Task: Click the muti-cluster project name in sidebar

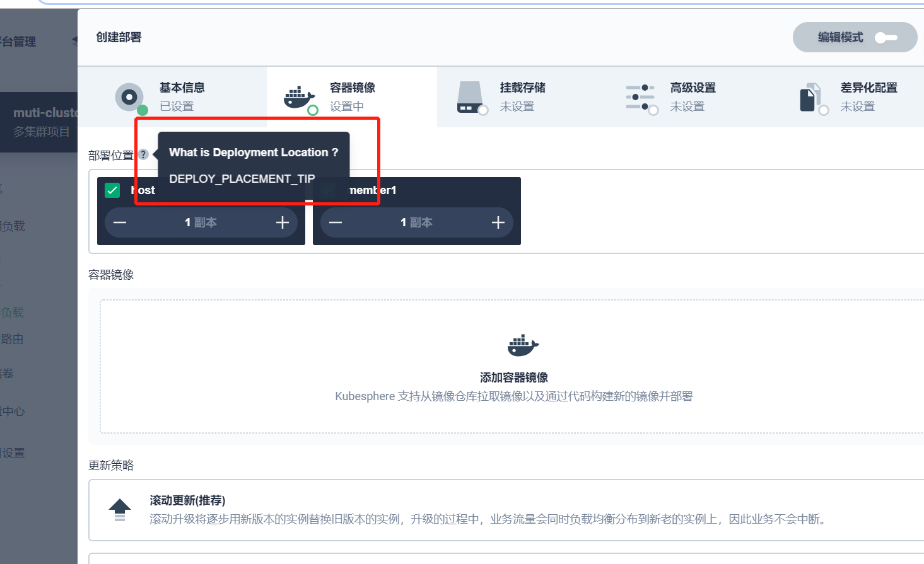Action: tap(45, 113)
